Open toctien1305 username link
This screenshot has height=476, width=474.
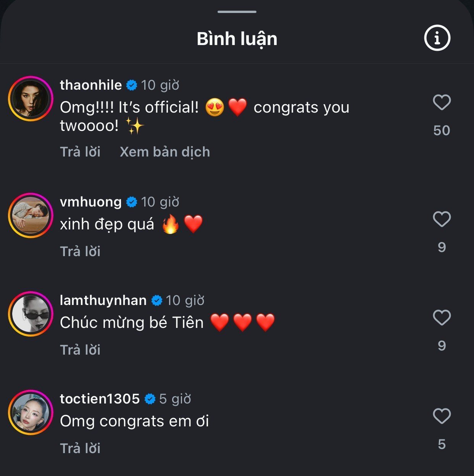100,399
